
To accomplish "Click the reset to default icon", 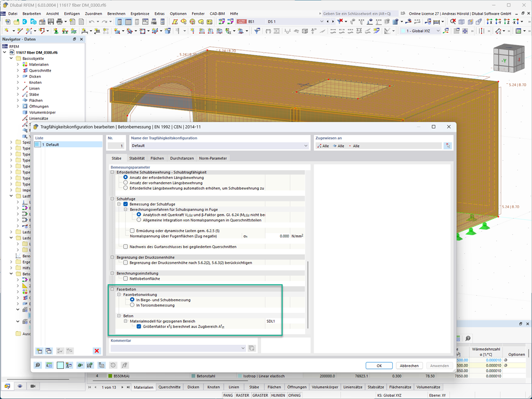I will point(113,365).
